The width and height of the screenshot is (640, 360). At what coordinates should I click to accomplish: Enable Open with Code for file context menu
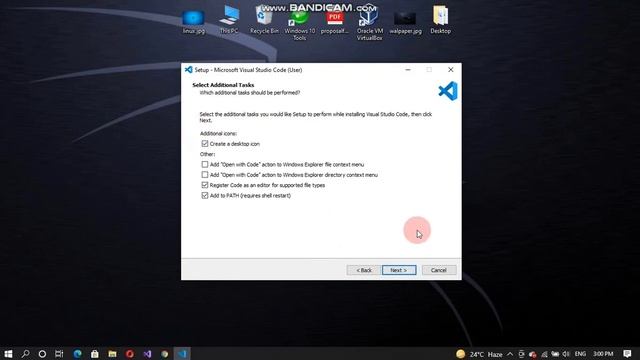[205, 164]
